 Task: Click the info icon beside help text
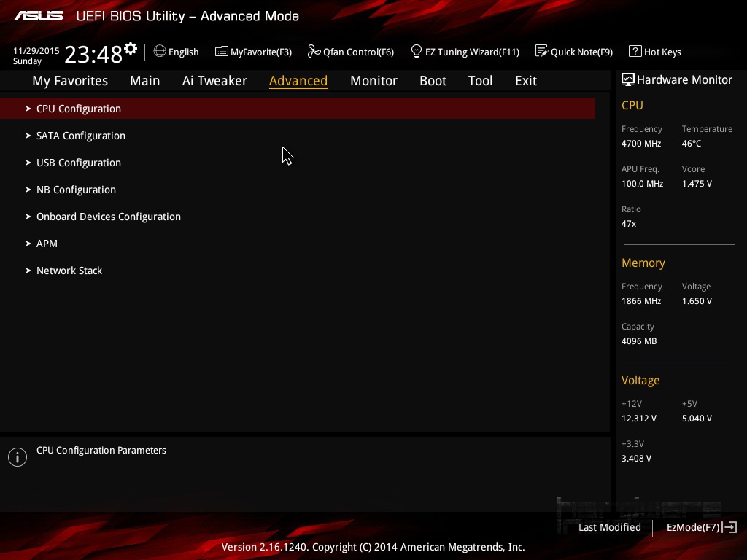pyautogui.click(x=18, y=457)
